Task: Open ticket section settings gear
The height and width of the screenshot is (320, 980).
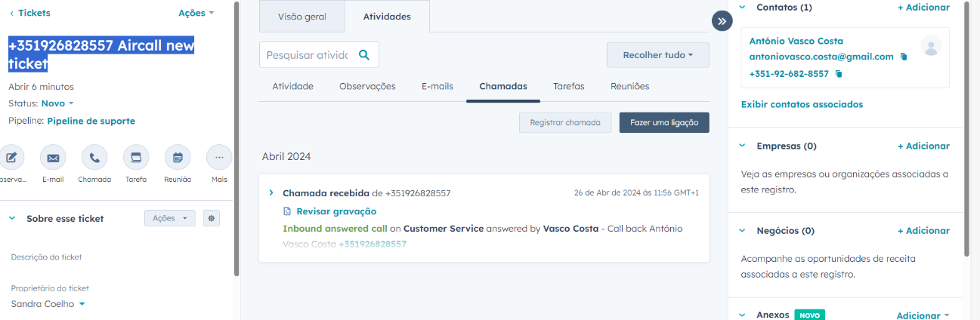Action: point(212,218)
